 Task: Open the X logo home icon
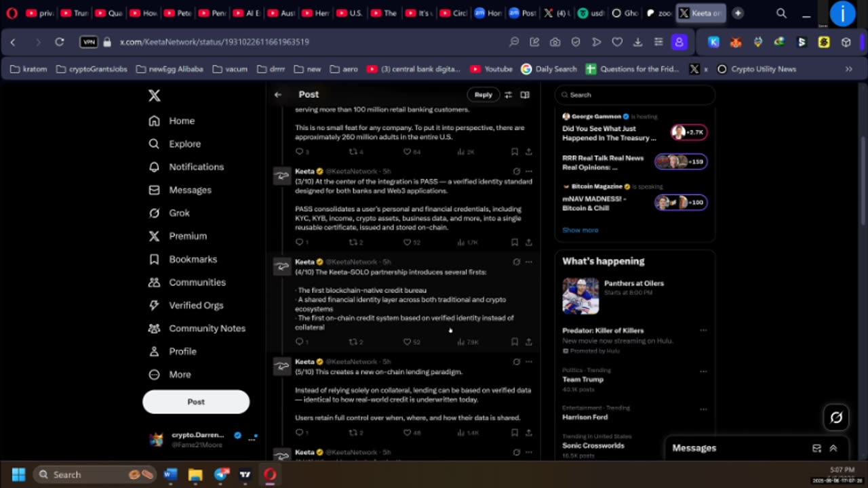pyautogui.click(x=155, y=96)
